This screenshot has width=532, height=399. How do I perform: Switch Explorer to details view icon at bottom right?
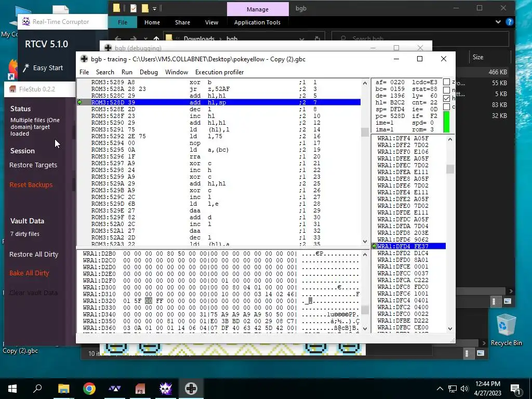494,301
